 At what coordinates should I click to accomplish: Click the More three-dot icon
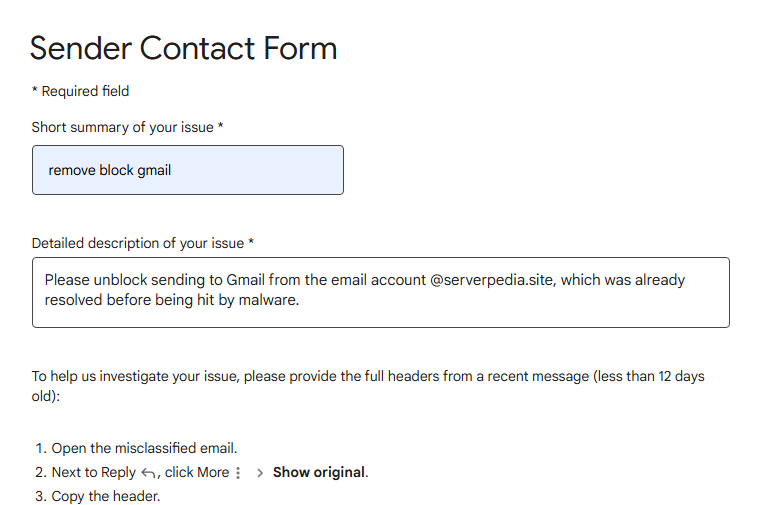[238, 473]
